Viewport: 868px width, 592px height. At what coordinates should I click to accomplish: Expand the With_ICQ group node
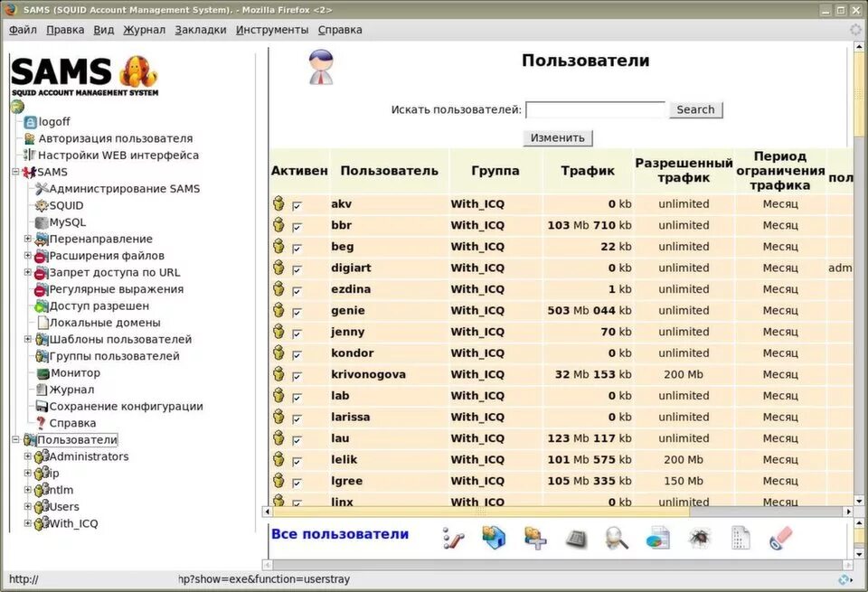(28, 522)
